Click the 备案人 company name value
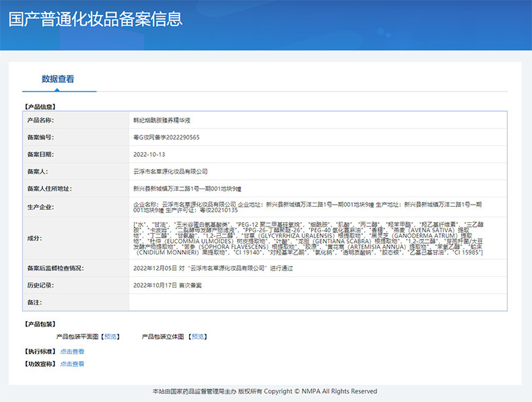 [170, 171]
